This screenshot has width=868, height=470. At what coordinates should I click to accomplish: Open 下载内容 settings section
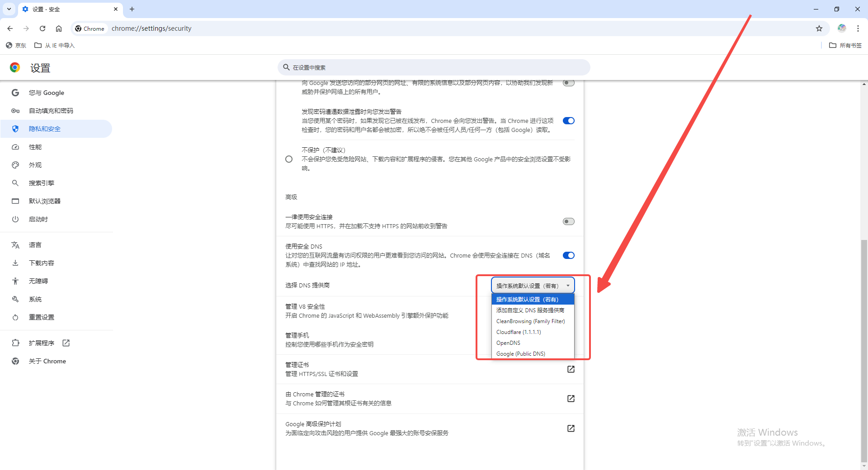pos(57,263)
